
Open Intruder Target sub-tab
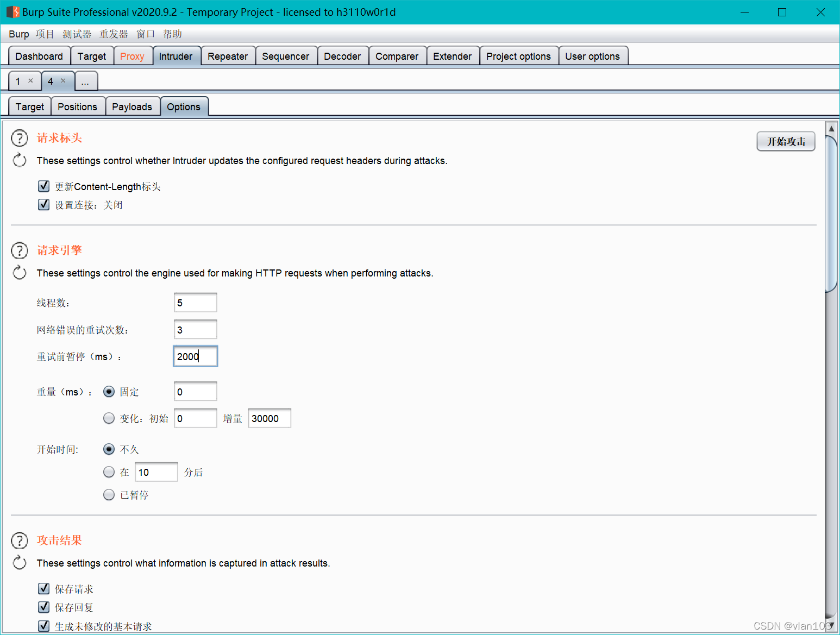(30, 106)
